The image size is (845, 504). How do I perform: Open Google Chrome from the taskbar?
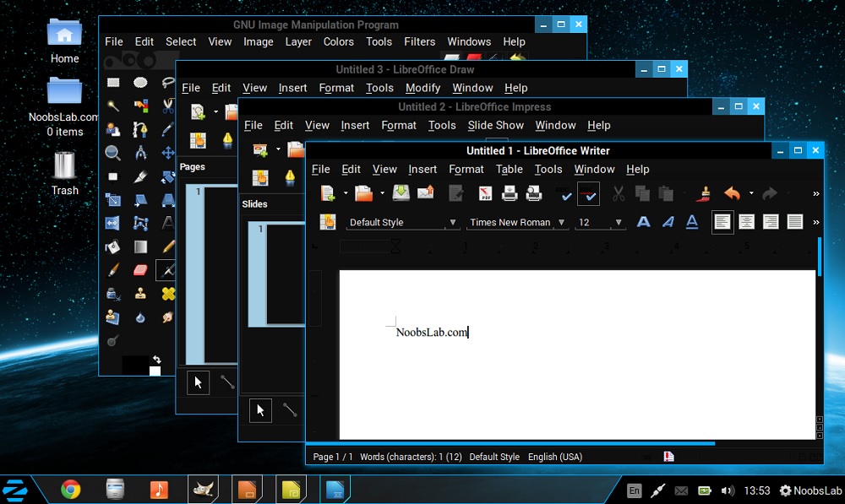pyautogui.click(x=71, y=490)
